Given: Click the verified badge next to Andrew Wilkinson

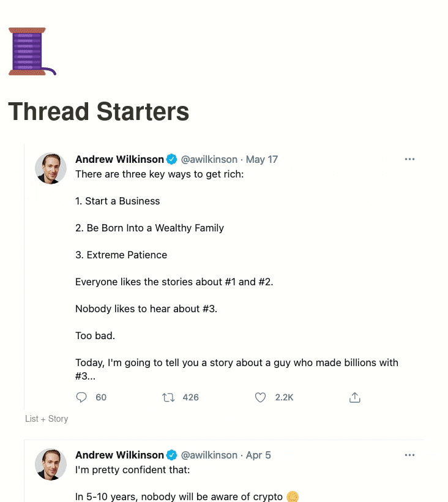Looking at the screenshot, I should pos(171,159).
